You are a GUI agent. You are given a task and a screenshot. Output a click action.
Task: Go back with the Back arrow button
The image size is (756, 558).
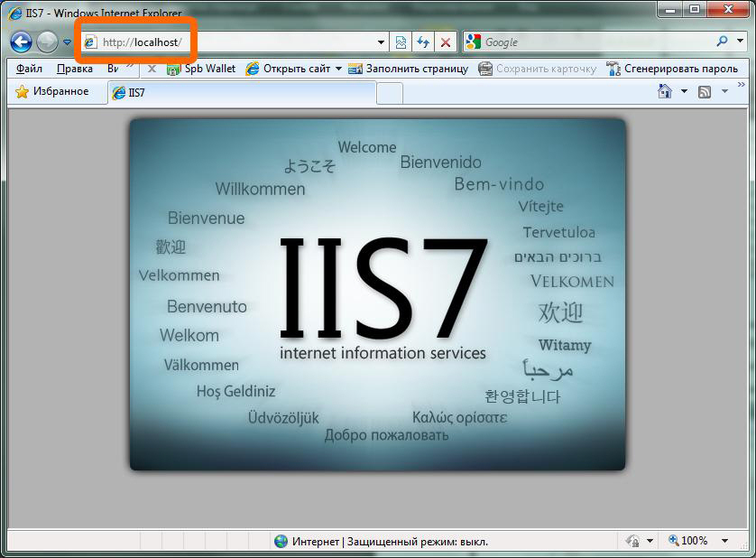click(x=22, y=42)
